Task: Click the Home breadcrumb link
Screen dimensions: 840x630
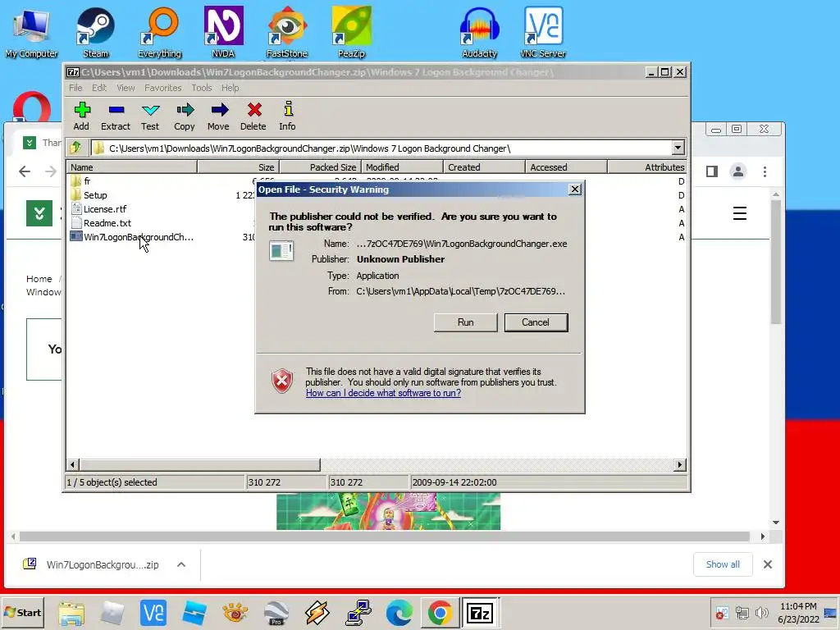Action: [39, 279]
